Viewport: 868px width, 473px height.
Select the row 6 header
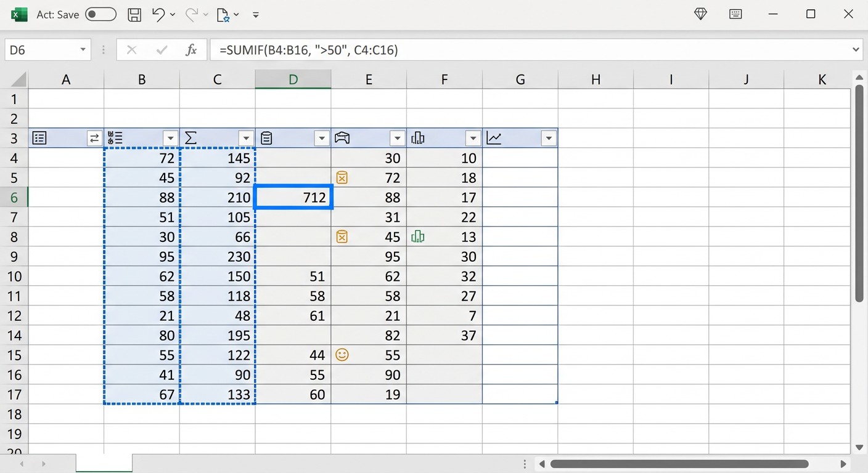click(x=14, y=197)
